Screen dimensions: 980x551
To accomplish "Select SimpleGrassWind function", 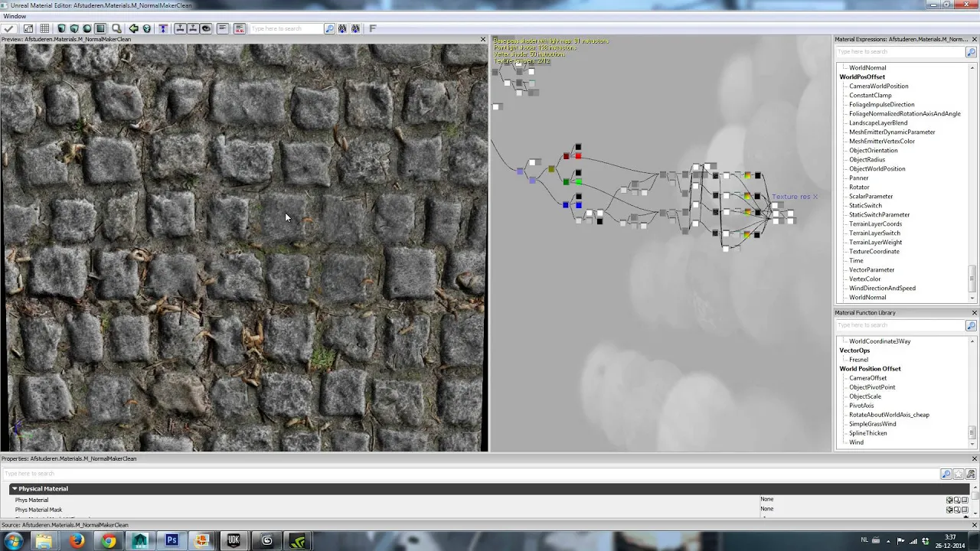I will (872, 424).
